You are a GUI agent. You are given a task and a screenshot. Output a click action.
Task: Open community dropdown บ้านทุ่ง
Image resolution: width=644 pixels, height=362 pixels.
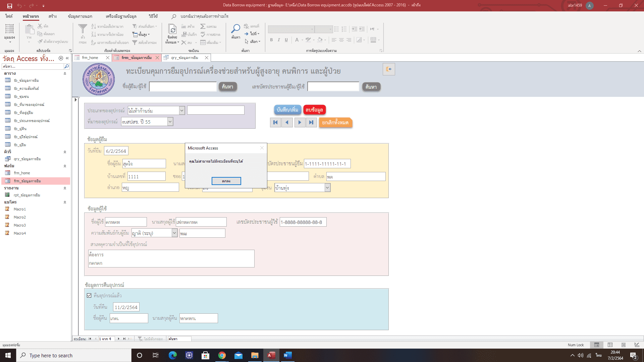pyautogui.click(x=327, y=188)
